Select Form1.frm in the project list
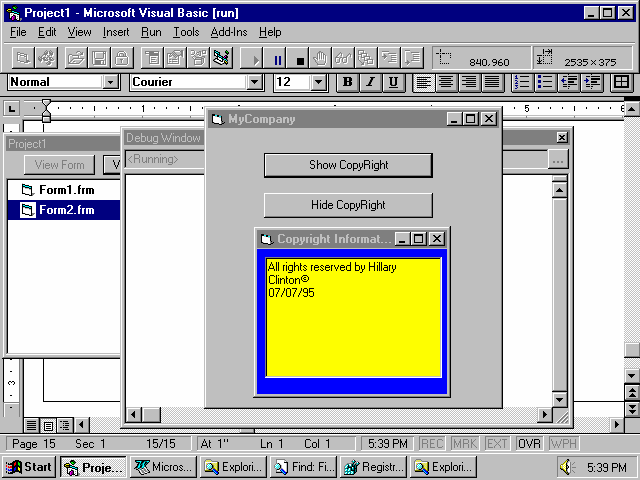Screen dimensions: 640x480 (x=67, y=190)
